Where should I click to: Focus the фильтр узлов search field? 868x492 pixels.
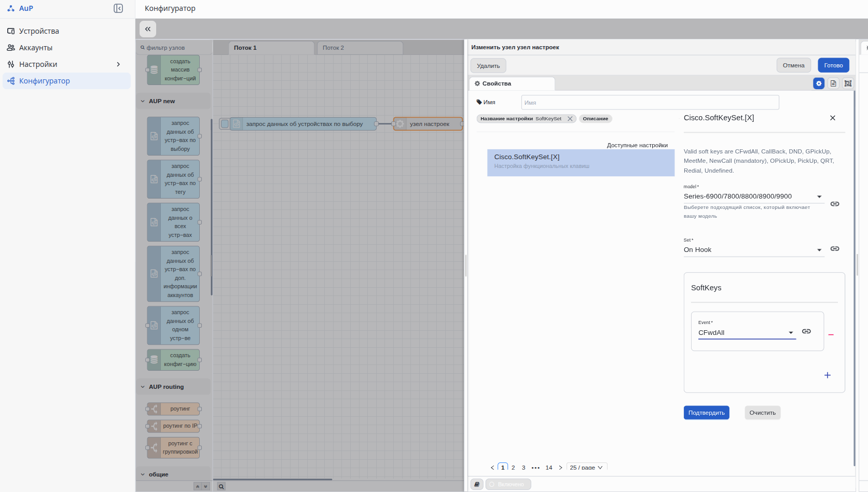point(174,48)
